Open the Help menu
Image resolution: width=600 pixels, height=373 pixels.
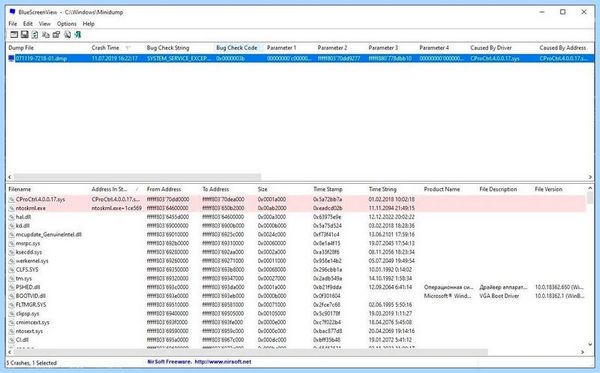point(88,24)
